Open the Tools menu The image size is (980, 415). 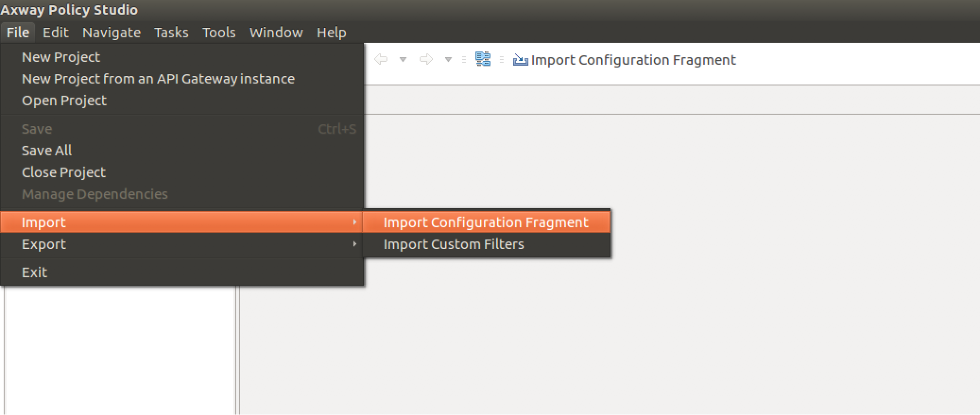tap(219, 32)
